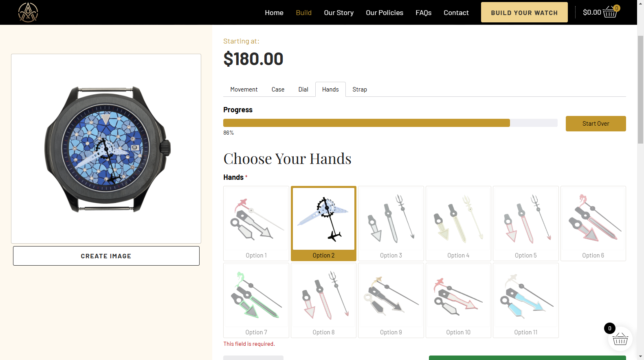Click the build progress bar
This screenshot has width=644, height=360.
(390, 123)
